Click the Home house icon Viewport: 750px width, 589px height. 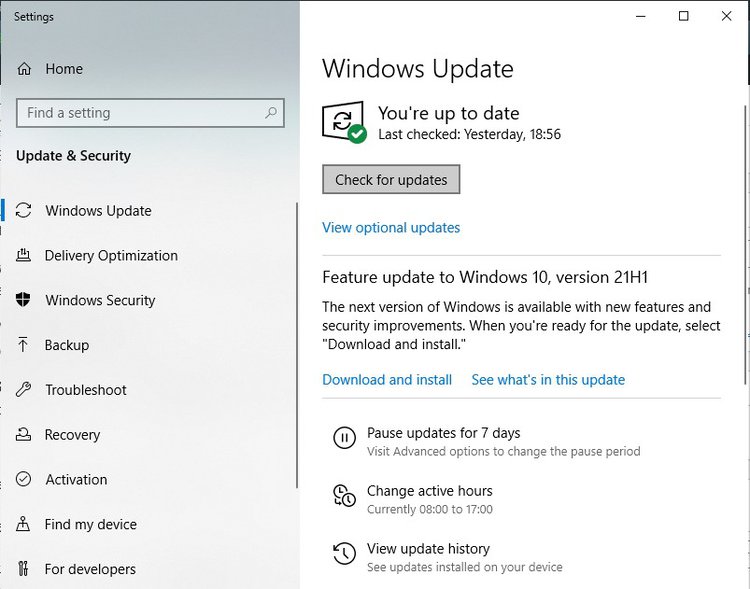pos(24,69)
